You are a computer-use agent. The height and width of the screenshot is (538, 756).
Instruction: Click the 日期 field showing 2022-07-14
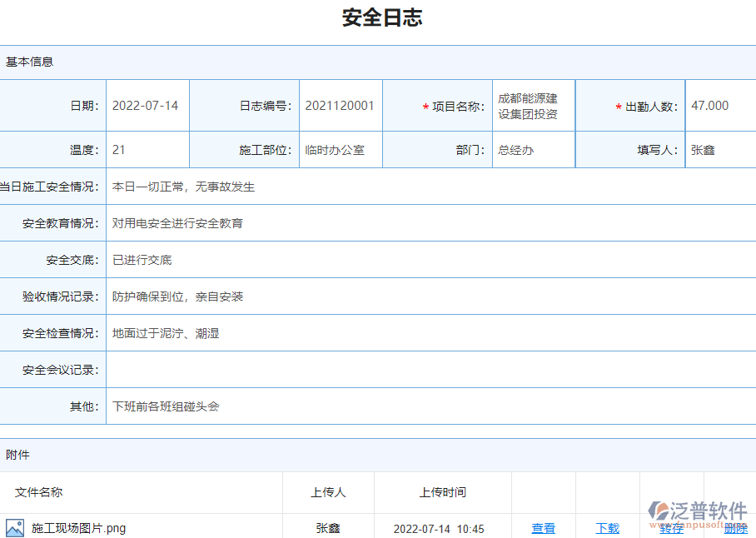tap(147, 105)
